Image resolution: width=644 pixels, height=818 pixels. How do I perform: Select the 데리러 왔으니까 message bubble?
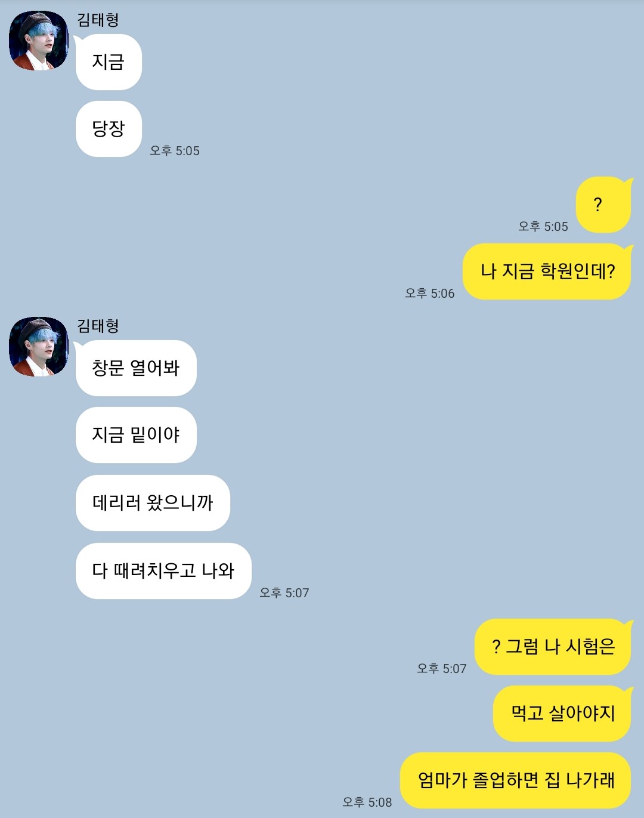(153, 503)
